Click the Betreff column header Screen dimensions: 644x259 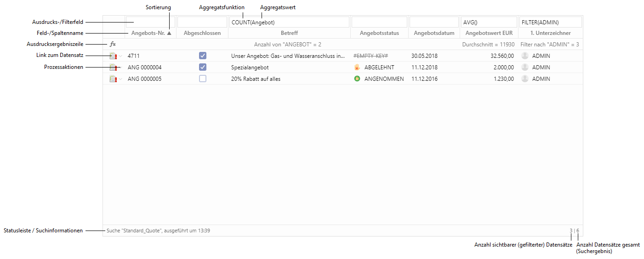pyautogui.click(x=289, y=33)
